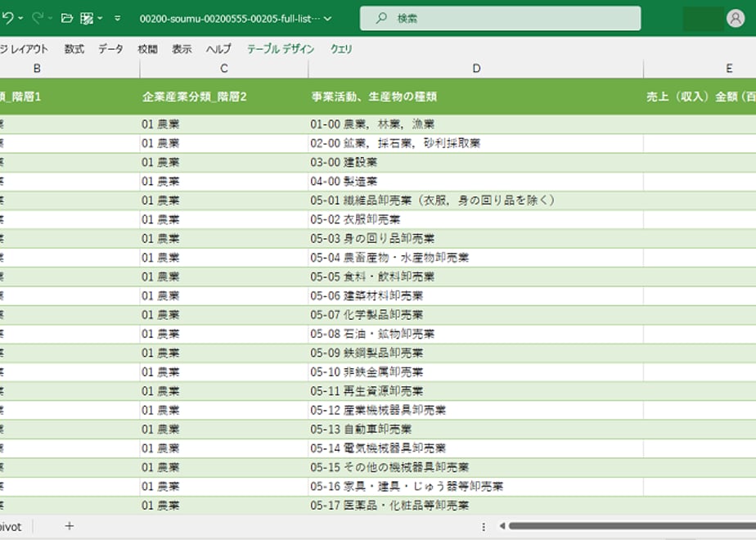Open the データ ribbon tab
Screen dimensions: 756x540
(110, 49)
